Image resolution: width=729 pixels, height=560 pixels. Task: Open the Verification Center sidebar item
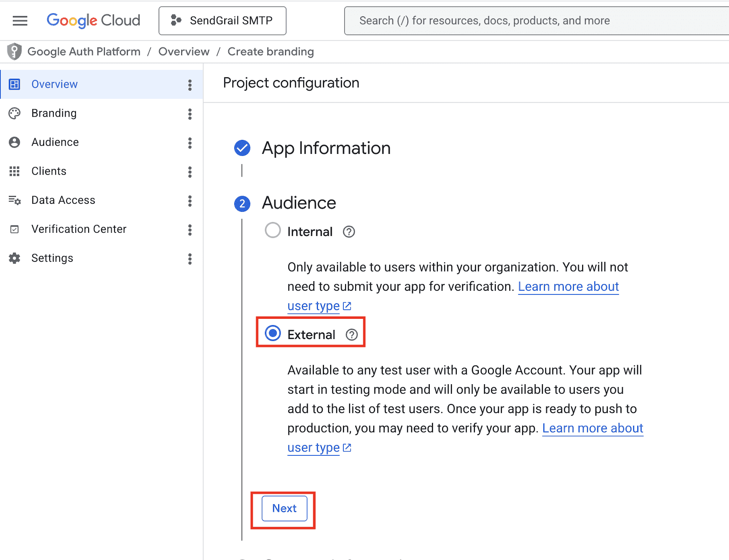[x=101, y=229]
